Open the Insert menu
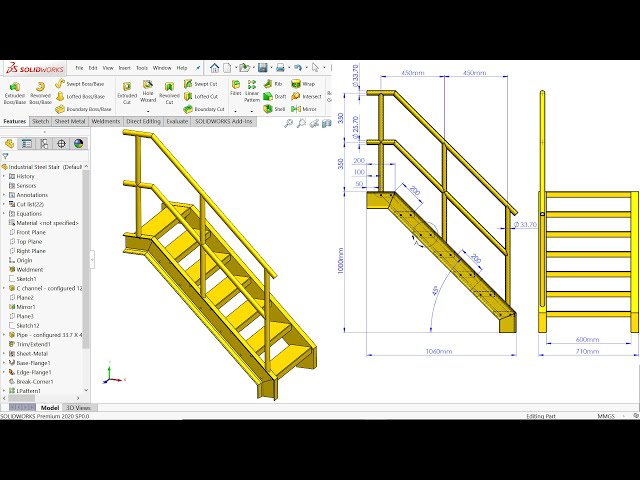This screenshot has width=640, height=480. click(x=124, y=68)
